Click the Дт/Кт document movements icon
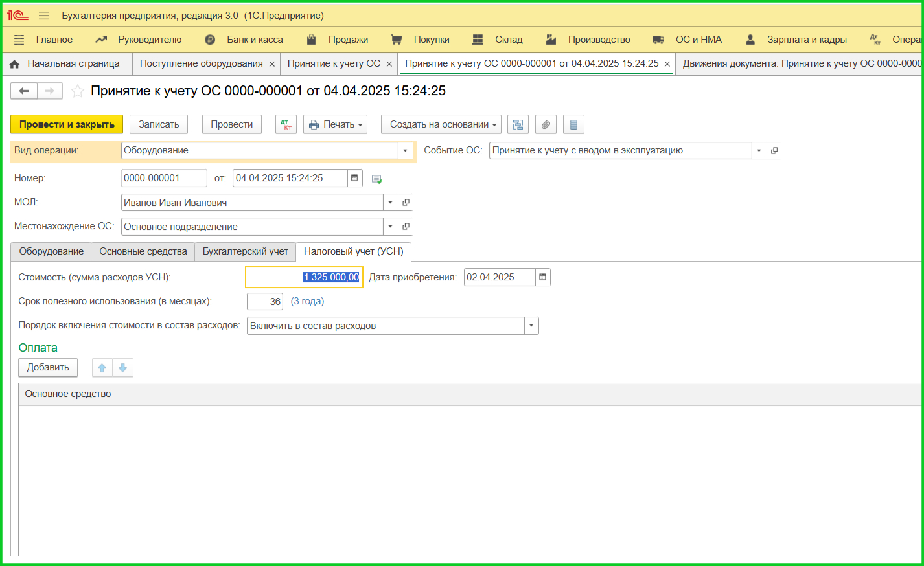Image resolution: width=924 pixels, height=566 pixels. [x=286, y=124]
